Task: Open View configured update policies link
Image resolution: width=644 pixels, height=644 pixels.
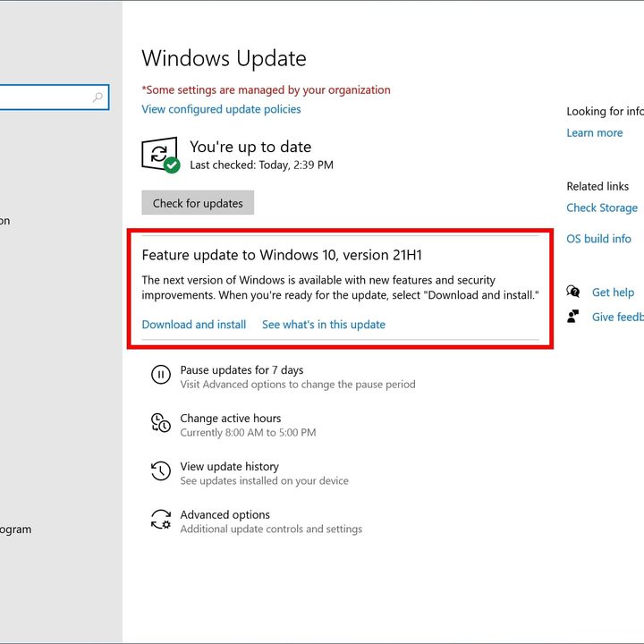Action: click(x=221, y=109)
